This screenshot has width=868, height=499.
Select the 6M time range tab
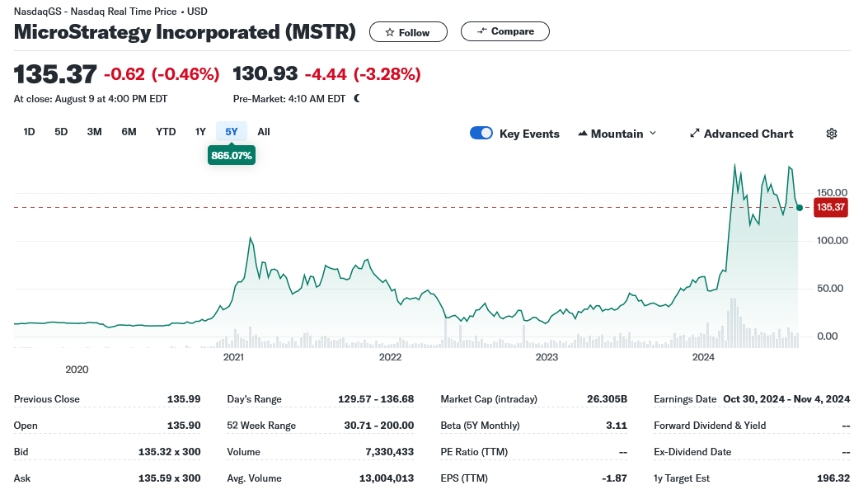coord(129,132)
